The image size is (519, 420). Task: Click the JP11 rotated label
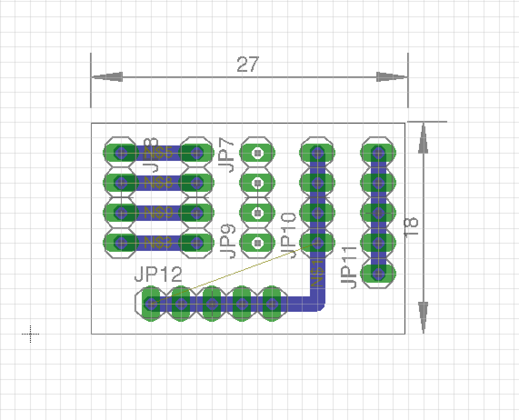point(349,267)
